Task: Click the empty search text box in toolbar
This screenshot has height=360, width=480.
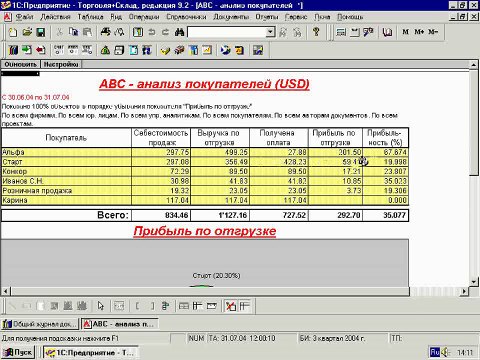Action: 227,32
